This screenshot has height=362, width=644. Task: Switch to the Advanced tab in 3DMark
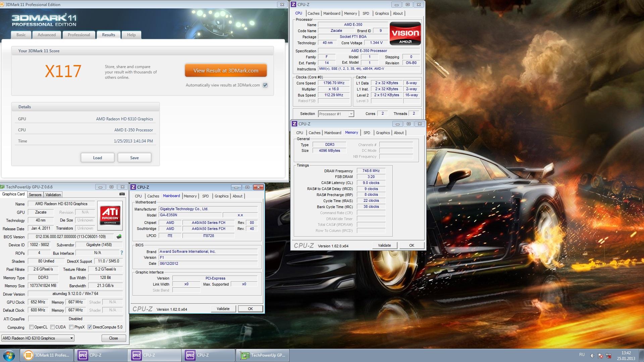pos(47,35)
